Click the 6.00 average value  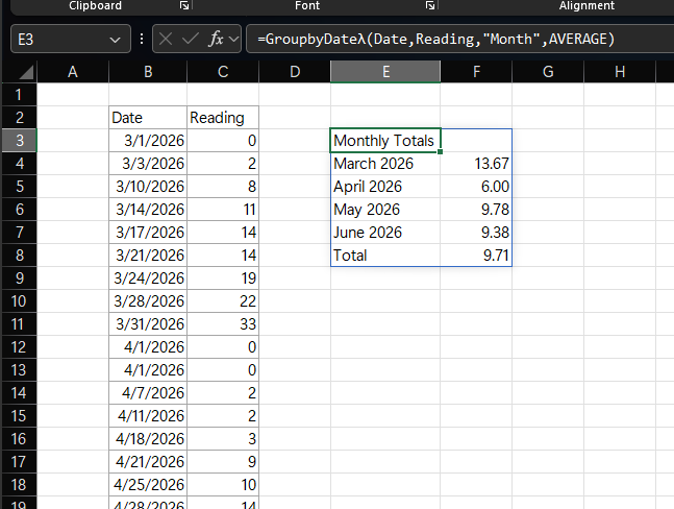click(x=476, y=186)
